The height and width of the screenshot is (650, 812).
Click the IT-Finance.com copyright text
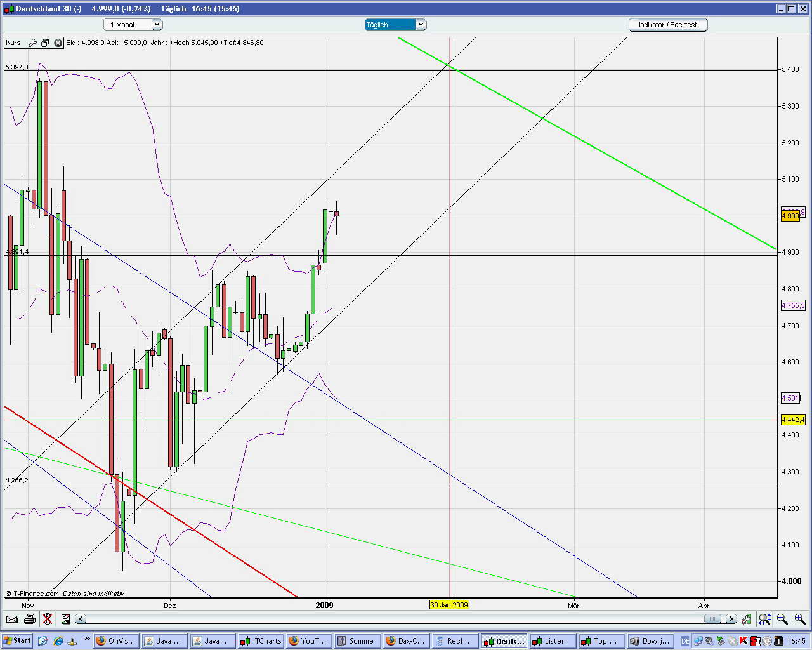32,594
